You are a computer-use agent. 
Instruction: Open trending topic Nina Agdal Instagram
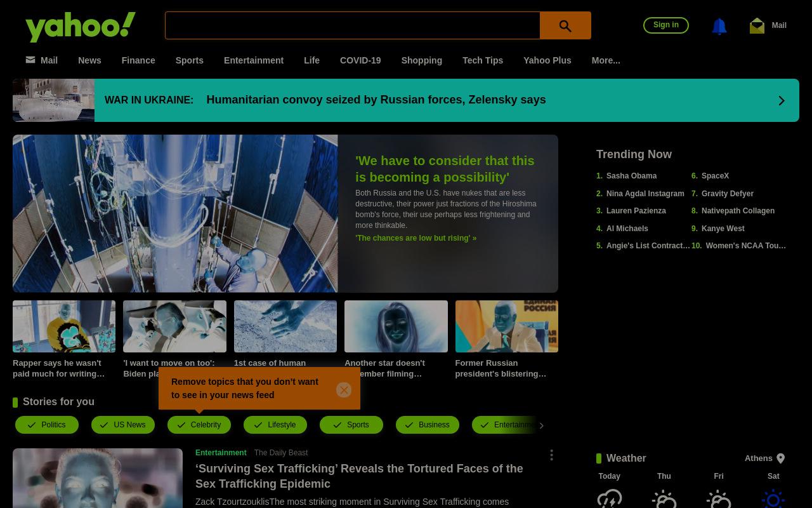point(645,194)
